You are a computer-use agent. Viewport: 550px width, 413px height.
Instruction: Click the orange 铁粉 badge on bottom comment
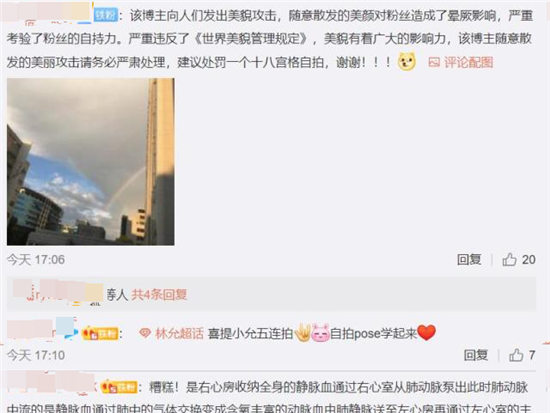(x=119, y=387)
